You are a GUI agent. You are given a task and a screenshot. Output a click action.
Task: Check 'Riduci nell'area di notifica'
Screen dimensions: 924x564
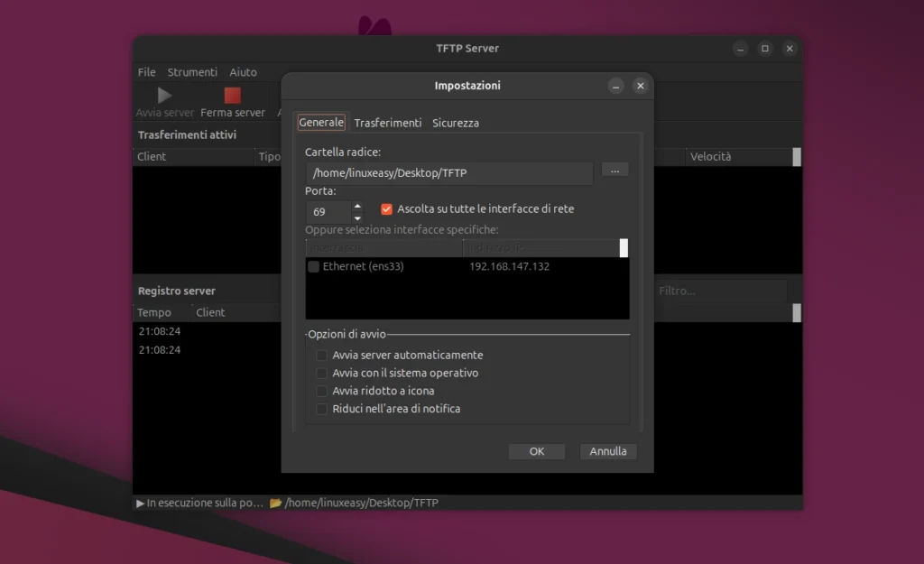coord(321,409)
